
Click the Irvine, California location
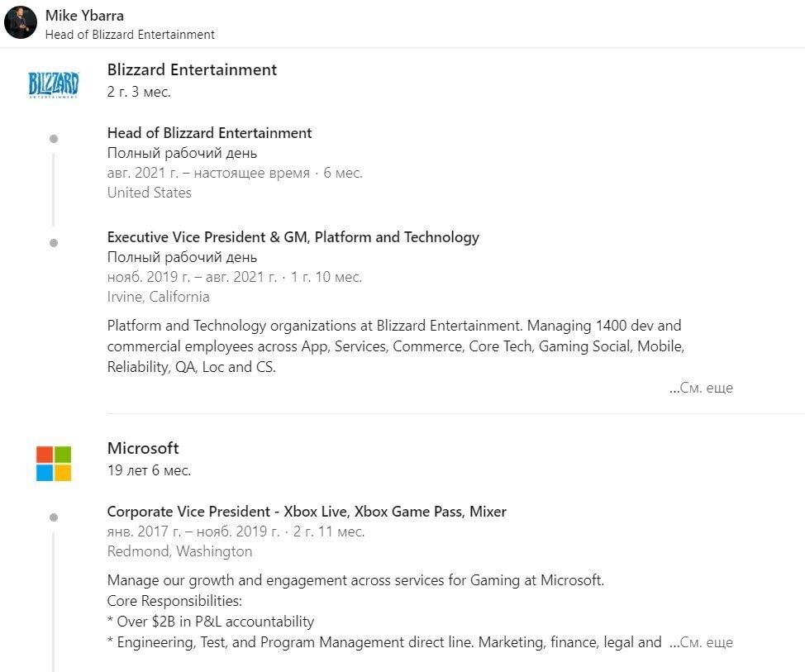(x=157, y=296)
